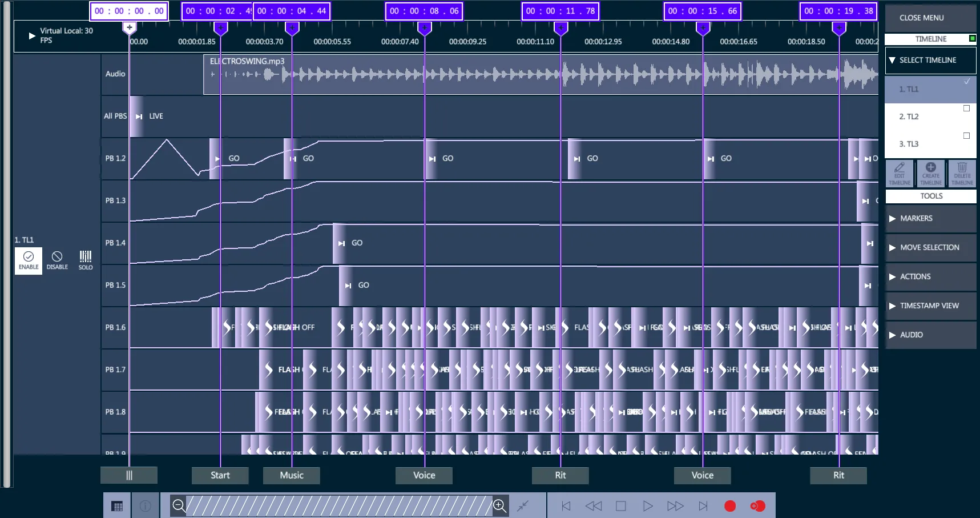980x518 pixels.
Task: Open the table list view icon
Action: point(117,506)
